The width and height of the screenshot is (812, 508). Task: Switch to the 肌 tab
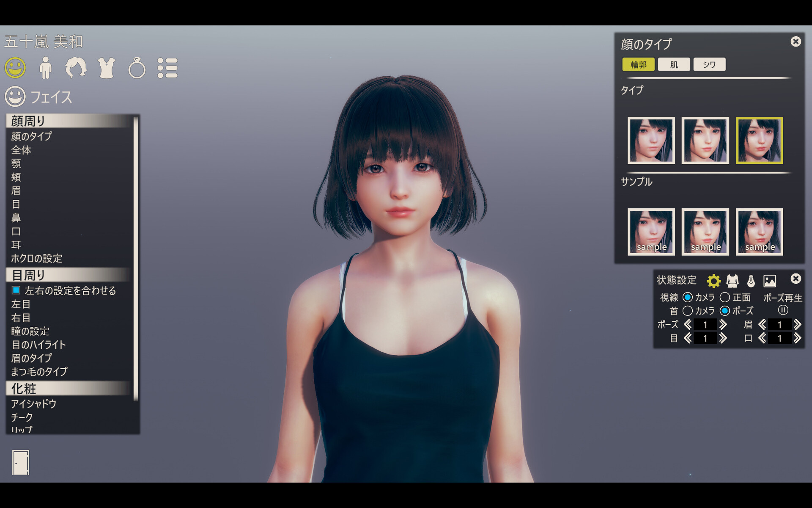[674, 64]
